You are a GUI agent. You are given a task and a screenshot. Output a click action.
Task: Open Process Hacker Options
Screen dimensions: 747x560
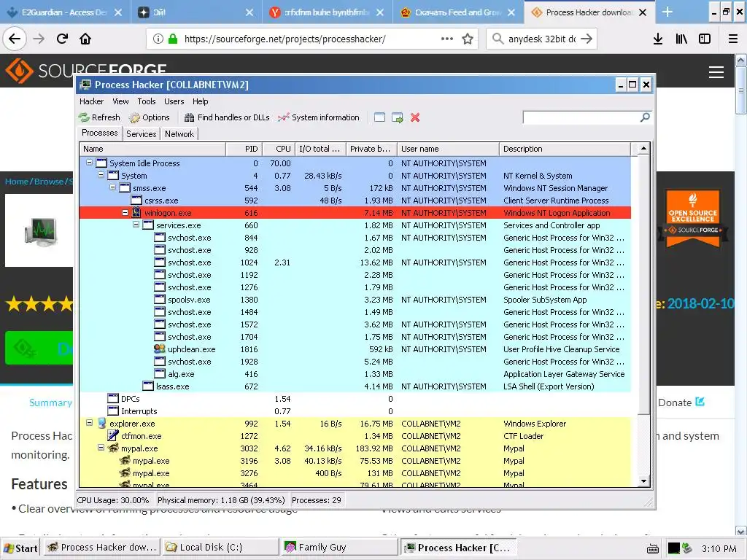[x=149, y=117]
